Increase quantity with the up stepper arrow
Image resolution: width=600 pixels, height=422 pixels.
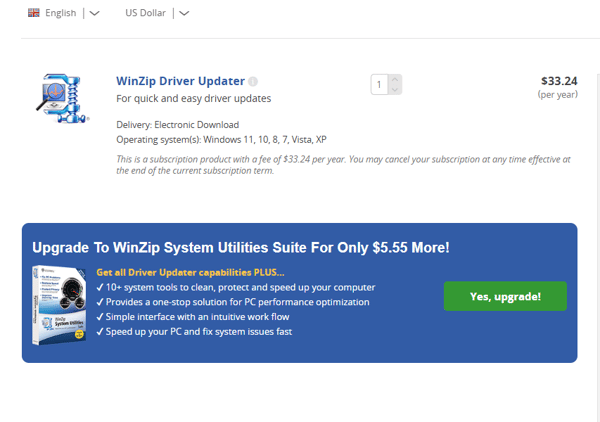click(395, 80)
